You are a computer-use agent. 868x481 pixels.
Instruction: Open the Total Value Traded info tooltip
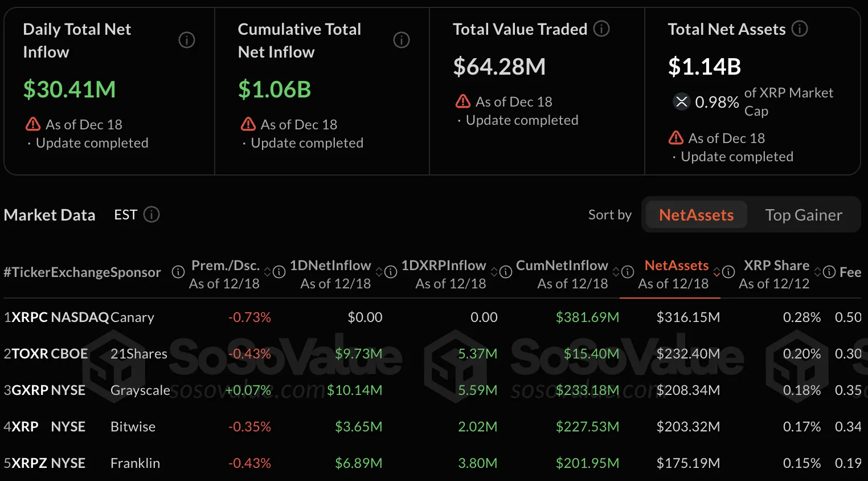coord(601,28)
